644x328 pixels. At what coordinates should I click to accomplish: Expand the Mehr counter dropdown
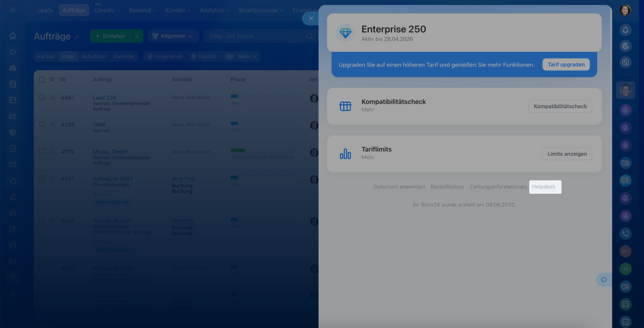point(248,56)
